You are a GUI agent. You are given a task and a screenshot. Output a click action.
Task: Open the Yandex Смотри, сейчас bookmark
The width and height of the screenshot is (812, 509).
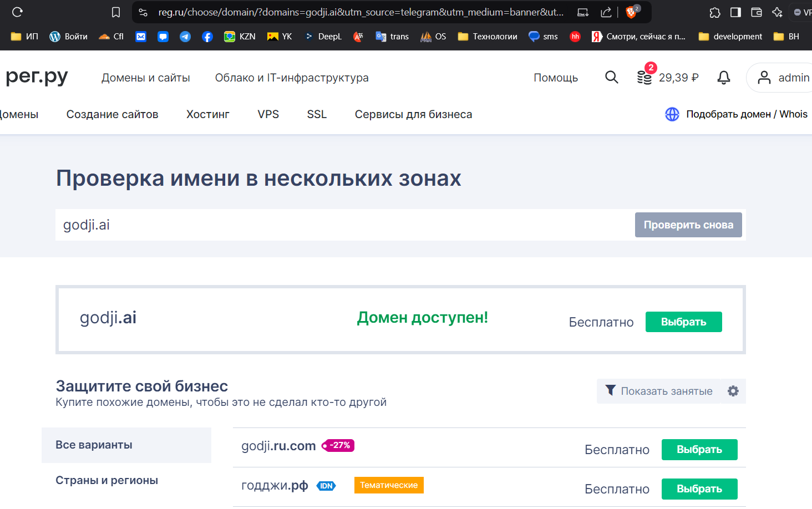pyautogui.click(x=638, y=37)
